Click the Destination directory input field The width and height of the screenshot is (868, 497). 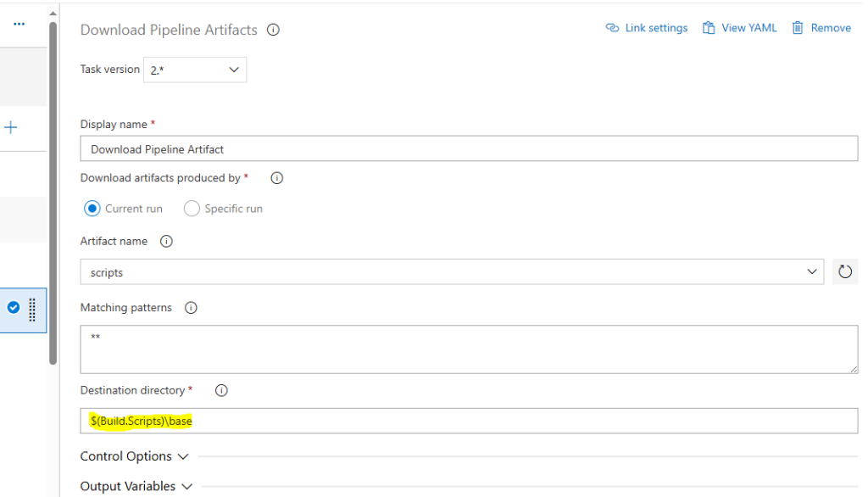[469, 421]
